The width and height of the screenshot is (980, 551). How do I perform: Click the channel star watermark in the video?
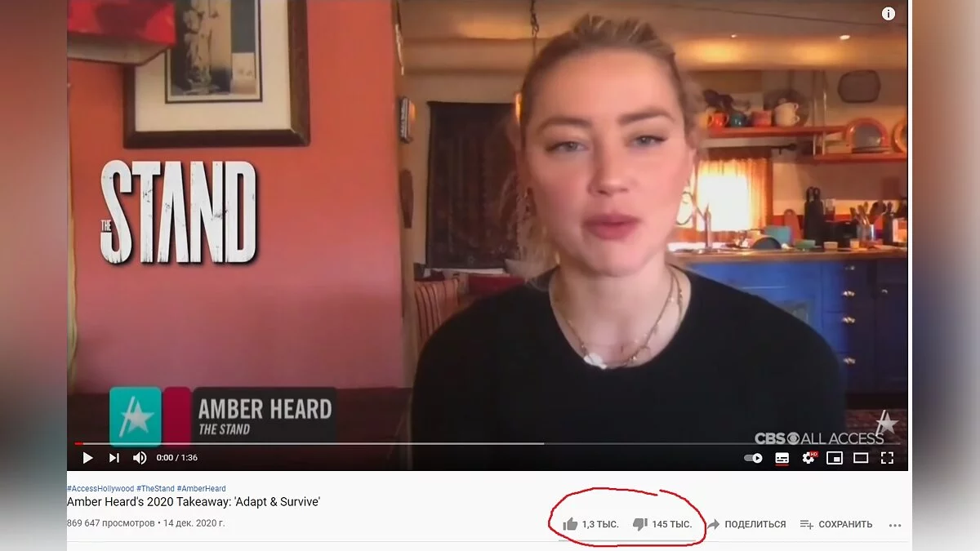tap(886, 423)
